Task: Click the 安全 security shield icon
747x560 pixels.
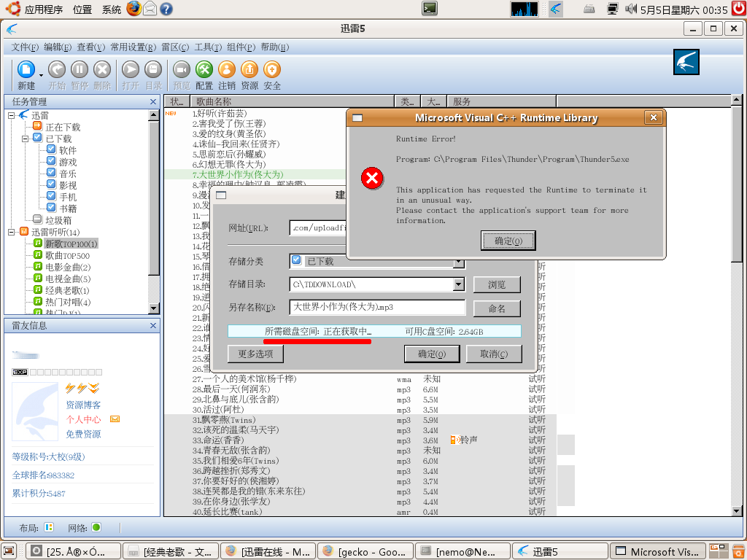Action: (272, 69)
